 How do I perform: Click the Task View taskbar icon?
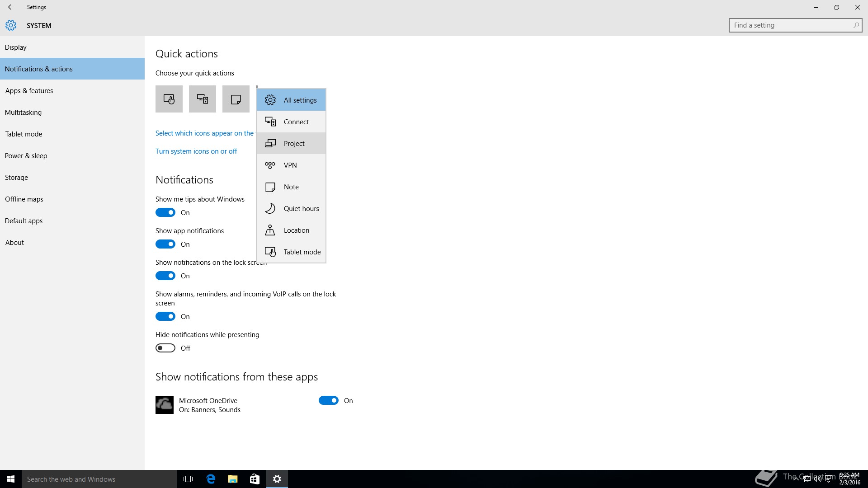[x=188, y=479]
